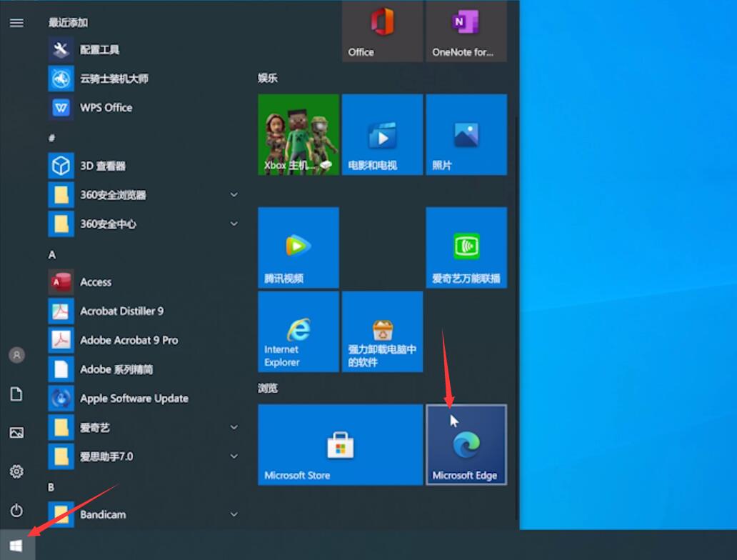Viewport: 737px width, 560px height.
Task: Open the Xbox 主机 tile
Action: [299, 134]
